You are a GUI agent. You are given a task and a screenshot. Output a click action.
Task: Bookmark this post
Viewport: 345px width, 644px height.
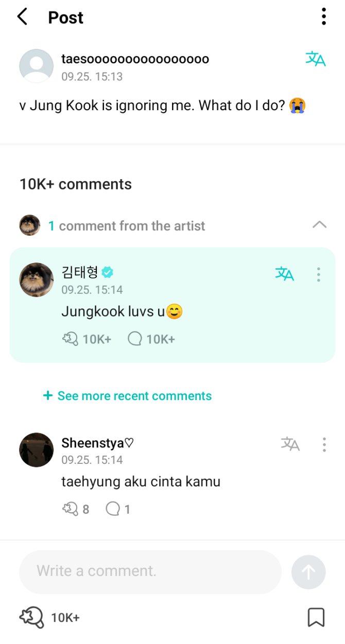(x=316, y=617)
